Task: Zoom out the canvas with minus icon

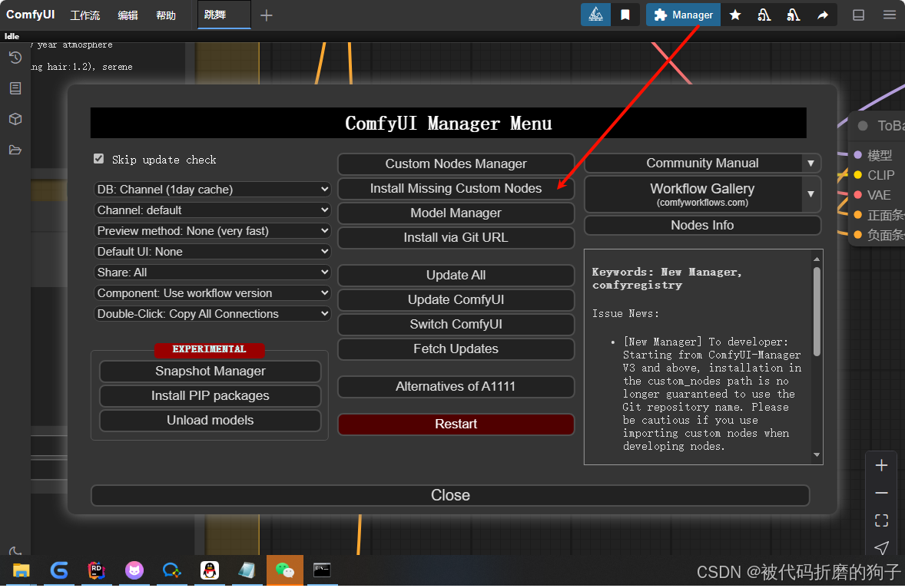Action: pyautogui.click(x=881, y=493)
